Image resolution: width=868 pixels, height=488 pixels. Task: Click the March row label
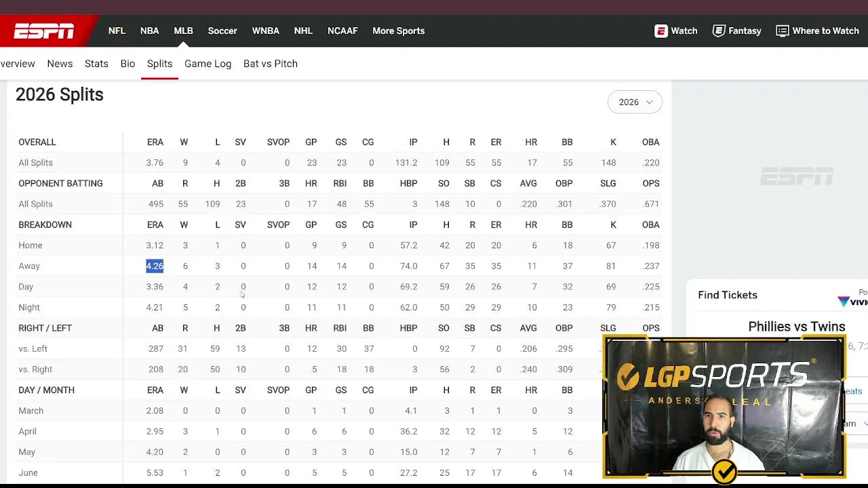(31, 411)
